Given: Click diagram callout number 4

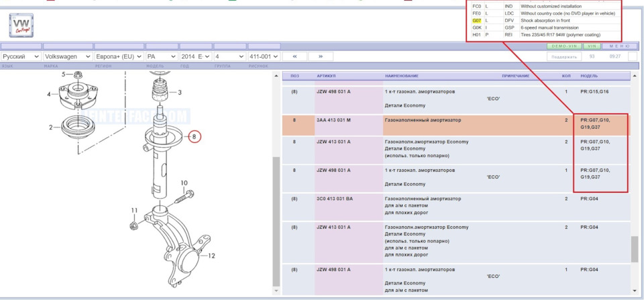Looking at the screenshot, I should tap(49, 94).
